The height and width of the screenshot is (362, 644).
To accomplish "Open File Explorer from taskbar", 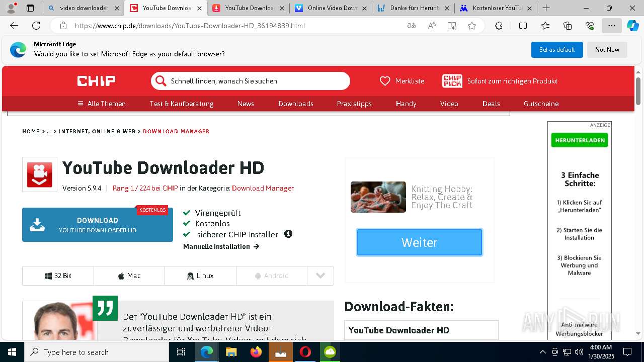I will pyautogui.click(x=231, y=352).
